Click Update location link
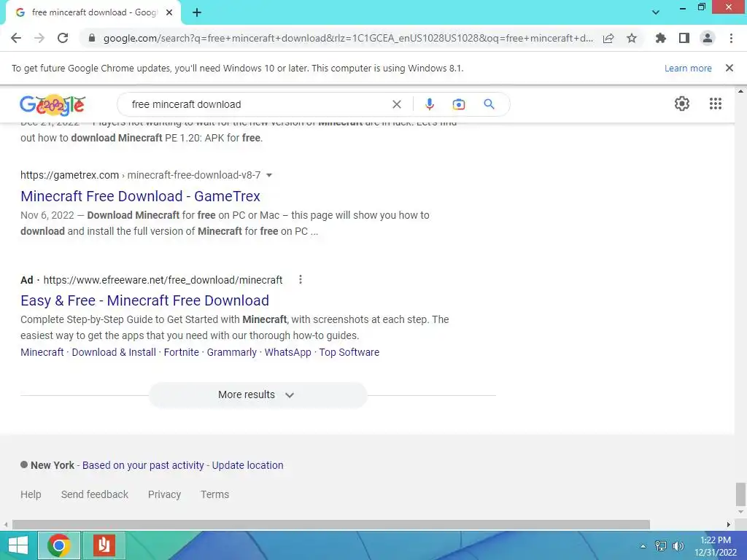 click(248, 465)
